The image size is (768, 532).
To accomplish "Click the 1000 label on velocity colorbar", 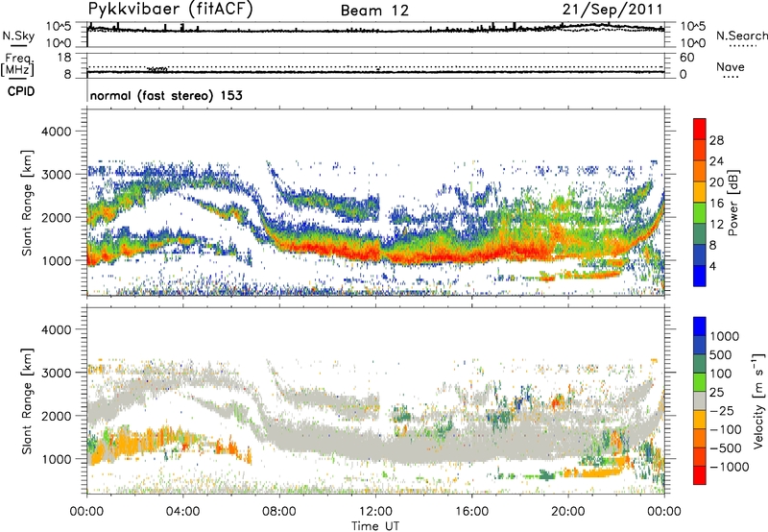I will click(725, 336).
